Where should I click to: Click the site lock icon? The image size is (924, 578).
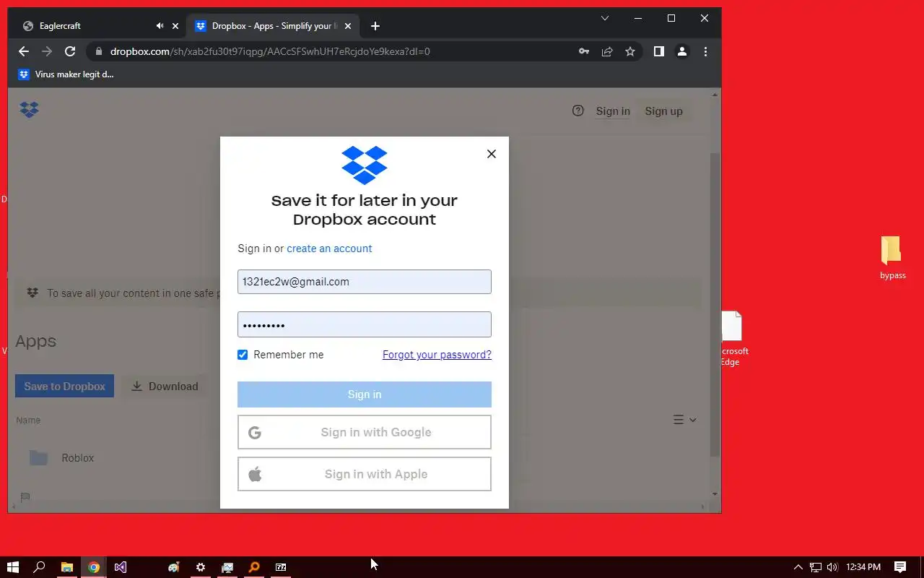coord(98,51)
